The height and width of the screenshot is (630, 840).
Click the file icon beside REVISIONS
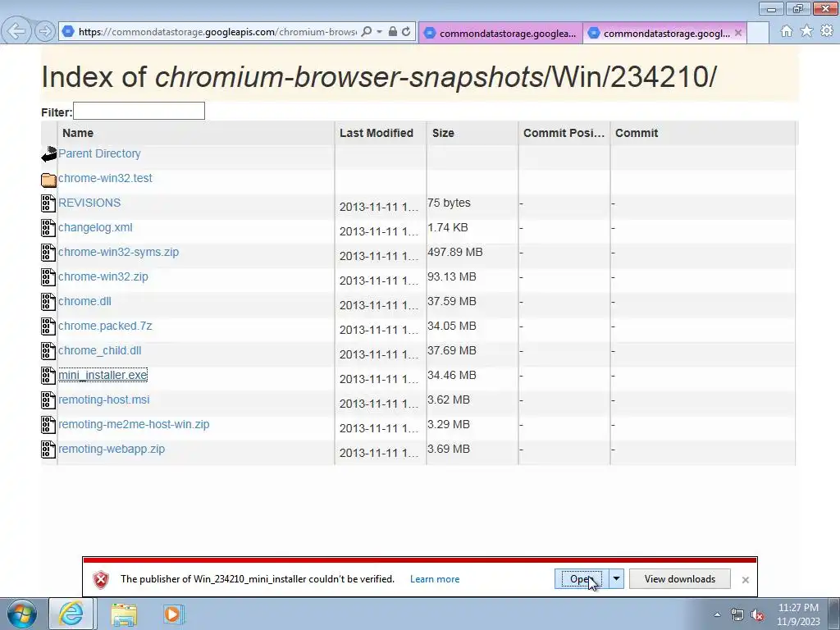coord(48,203)
